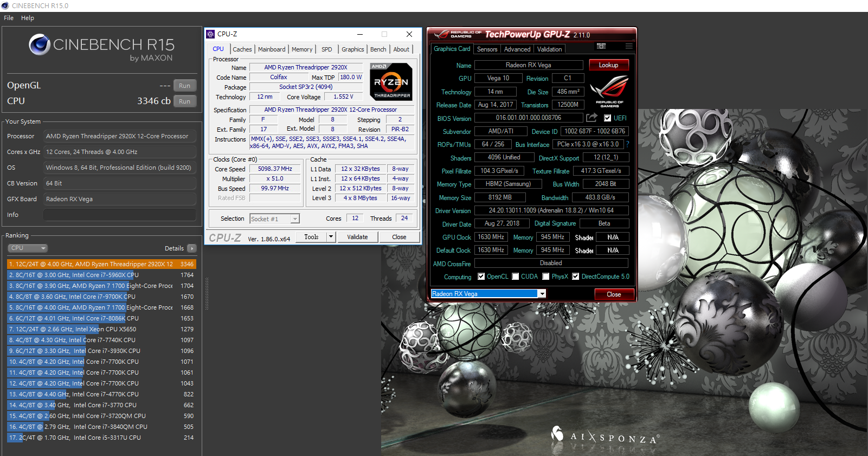Screen dimensions: 868x456
Task: Switch to Graphics tab in CPU-Z
Action: coord(353,49)
